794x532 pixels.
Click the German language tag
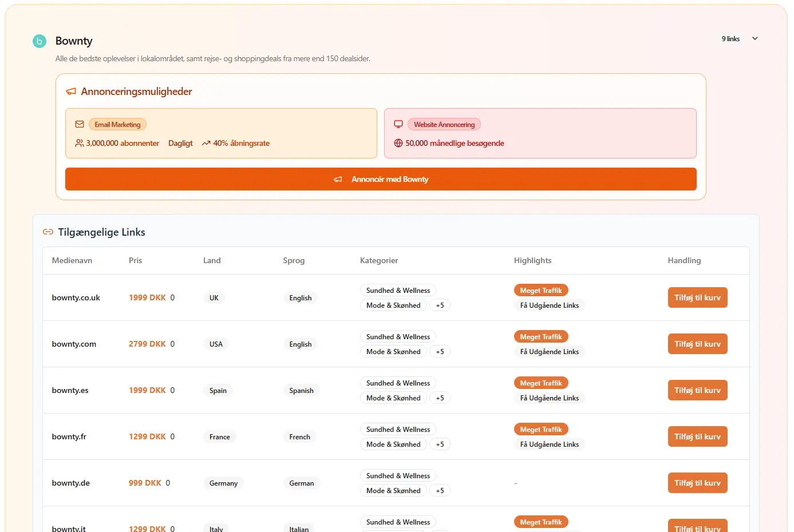click(x=301, y=483)
